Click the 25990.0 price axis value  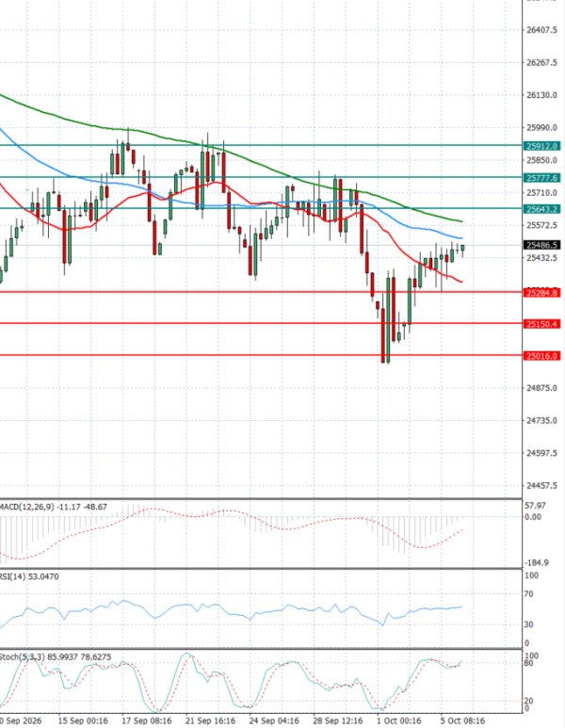541,128
